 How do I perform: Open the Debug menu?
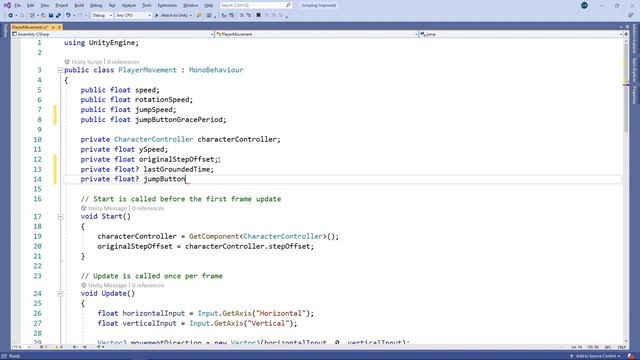(96, 5)
